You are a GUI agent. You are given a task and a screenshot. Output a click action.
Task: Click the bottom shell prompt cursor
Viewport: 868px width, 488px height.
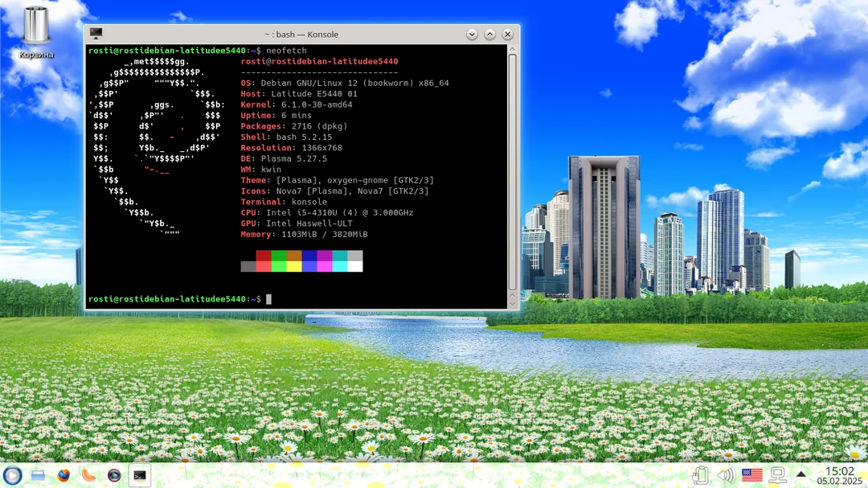[x=268, y=299]
